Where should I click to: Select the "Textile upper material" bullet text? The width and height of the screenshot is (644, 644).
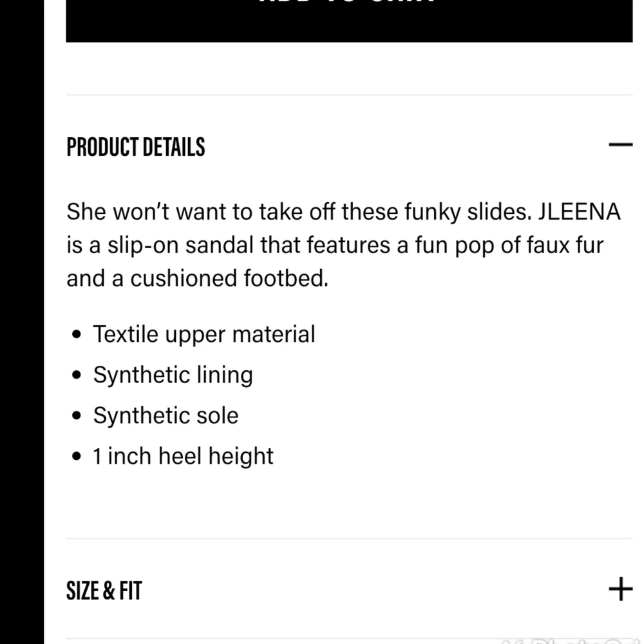tap(204, 334)
